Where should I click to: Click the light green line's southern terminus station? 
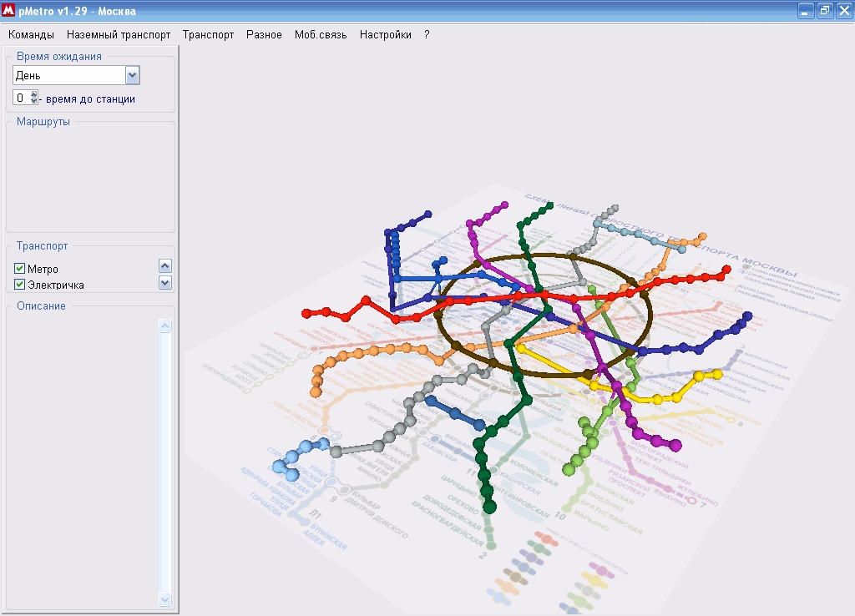(569, 469)
